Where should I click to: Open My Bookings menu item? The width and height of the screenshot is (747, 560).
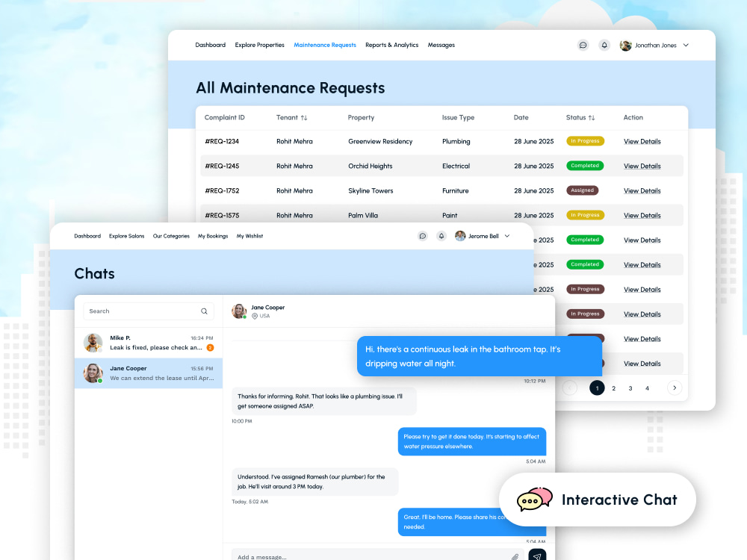pyautogui.click(x=213, y=236)
